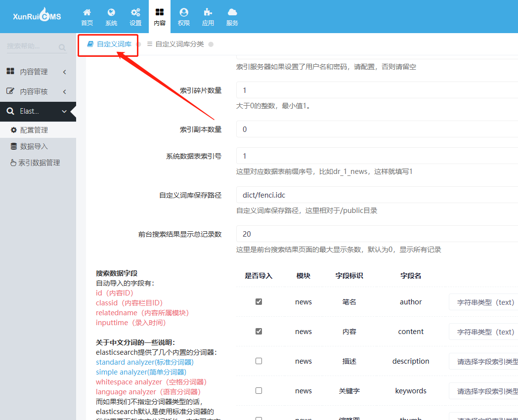The width and height of the screenshot is (518, 420).
Task: Click the 索引碎片数量 input field
Action: click(377, 90)
